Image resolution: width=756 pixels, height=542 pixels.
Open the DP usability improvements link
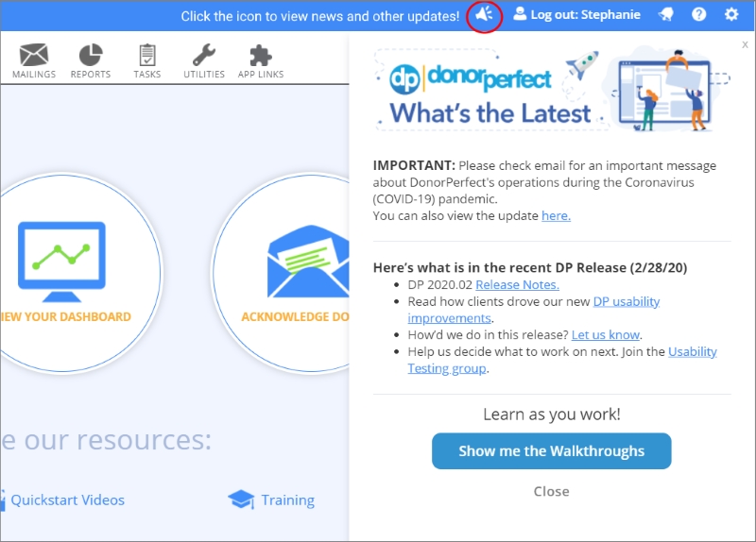[x=626, y=301]
